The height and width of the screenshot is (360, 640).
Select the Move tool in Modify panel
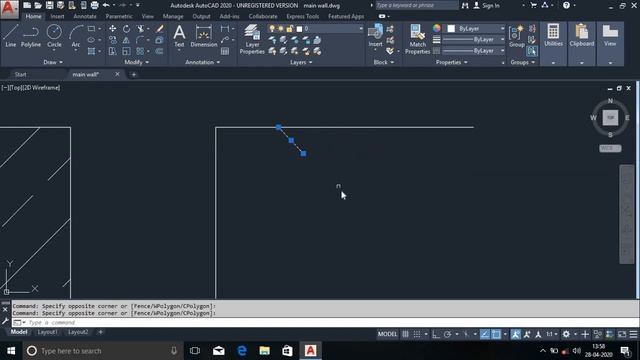pos(112,29)
